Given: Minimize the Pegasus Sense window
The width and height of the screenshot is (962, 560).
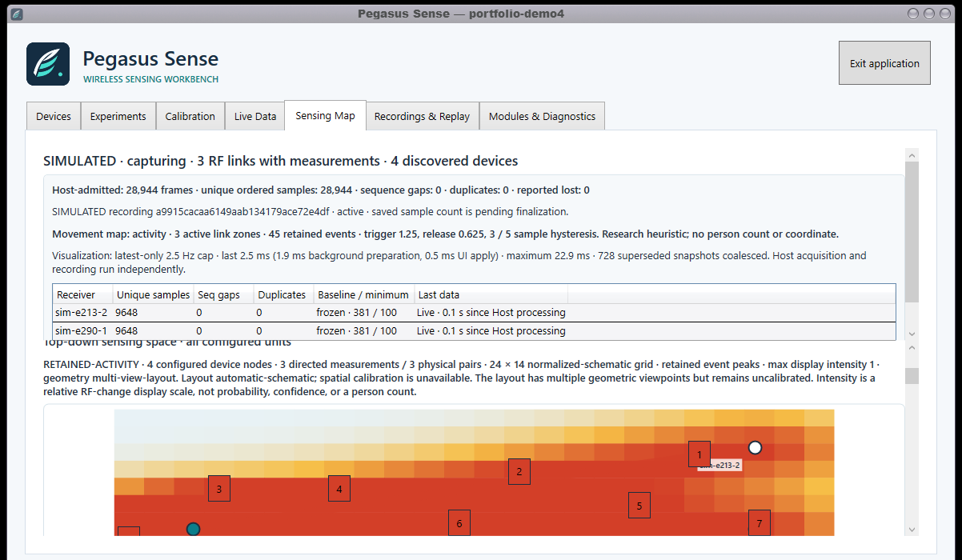Looking at the screenshot, I should click(913, 14).
